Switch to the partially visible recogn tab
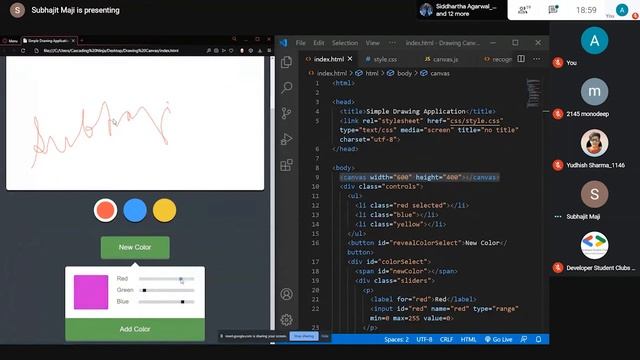Screen dimensions: 640x360 (497, 59)
